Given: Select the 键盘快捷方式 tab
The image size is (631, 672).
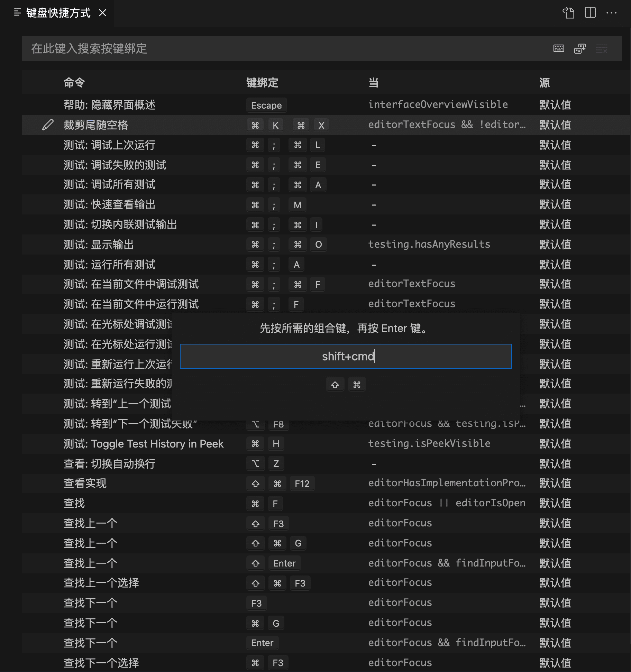Looking at the screenshot, I should click(x=58, y=13).
